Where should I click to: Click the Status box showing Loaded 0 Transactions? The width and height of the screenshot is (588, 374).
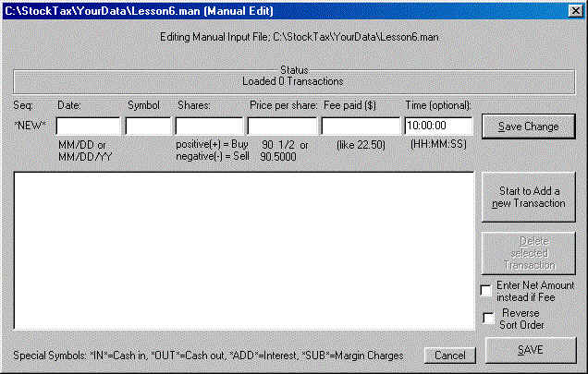point(293,76)
